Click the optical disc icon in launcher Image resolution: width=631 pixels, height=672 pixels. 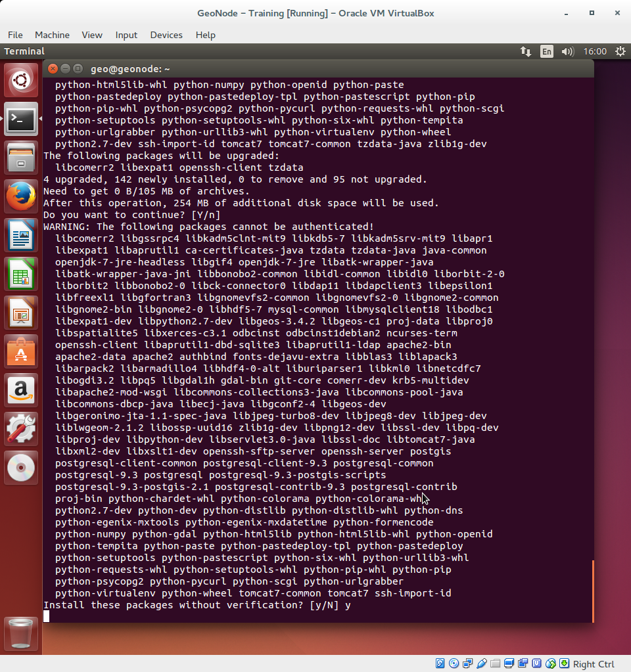tap(20, 467)
